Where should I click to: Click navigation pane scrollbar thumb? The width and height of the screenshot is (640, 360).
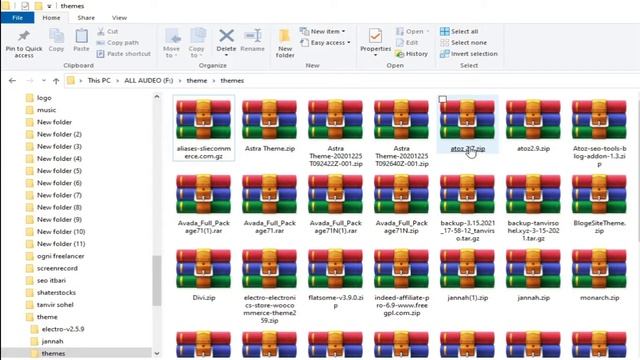(157, 280)
